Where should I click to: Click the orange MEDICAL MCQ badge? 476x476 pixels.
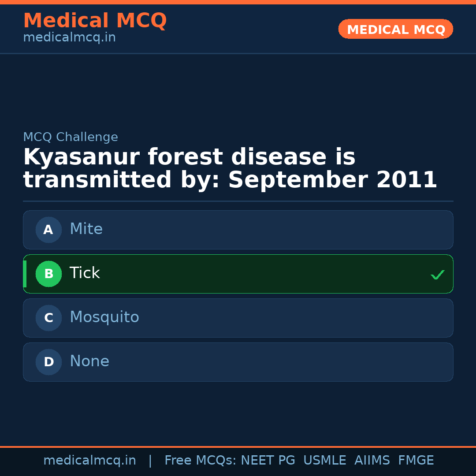coord(395,29)
